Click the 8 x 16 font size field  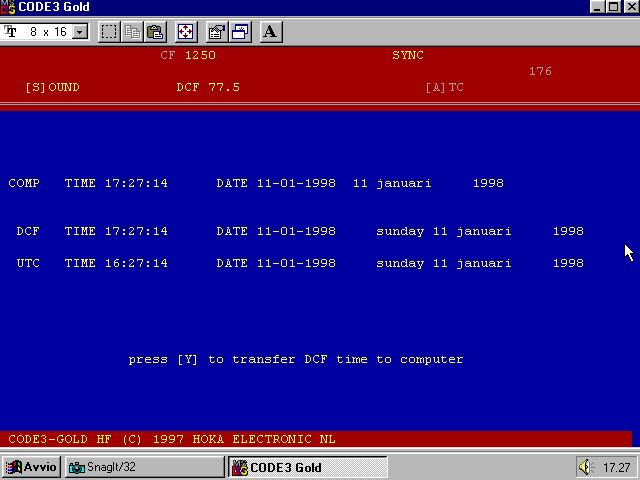click(x=46, y=32)
